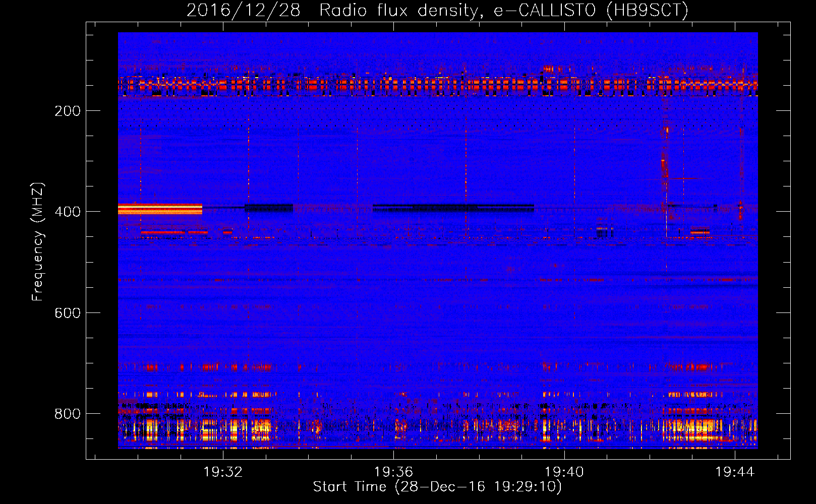Click the 19:44 time axis label
Viewport: 816px width, 504px height.
(x=735, y=472)
